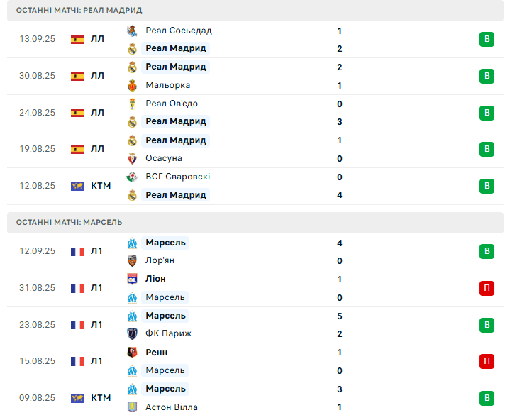This screenshot has width=510, height=420.
Task: Click red П badge for Ліон match
Action: pyautogui.click(x=487, y=288)
